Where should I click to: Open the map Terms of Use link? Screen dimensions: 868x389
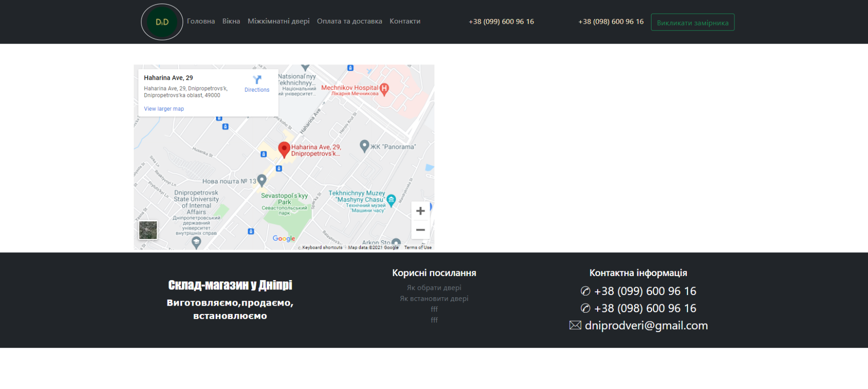pyautogui.click(x=418, y=247)
